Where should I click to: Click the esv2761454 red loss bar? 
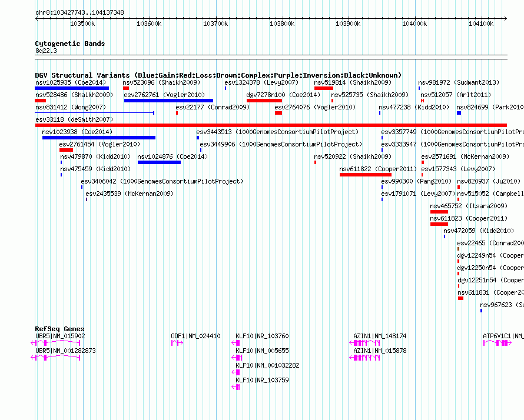(66, 150)
